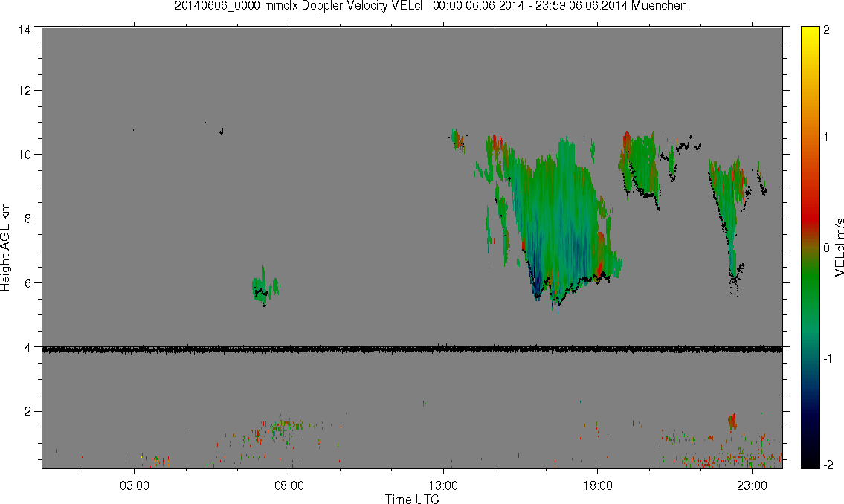Click the '08:00' time axis tick label
The width and height of the screenshot is (844, 504).
click(x=289, y=485)
